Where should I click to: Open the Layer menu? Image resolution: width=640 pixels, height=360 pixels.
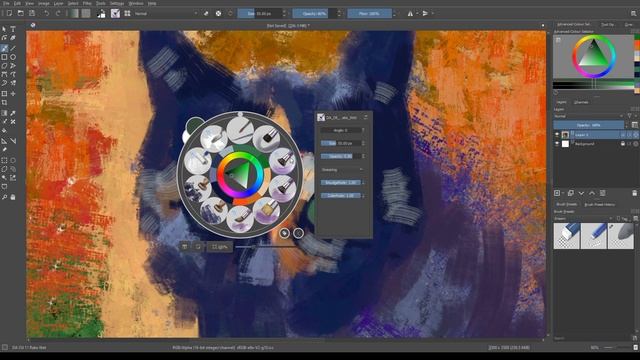coord(59,3)
